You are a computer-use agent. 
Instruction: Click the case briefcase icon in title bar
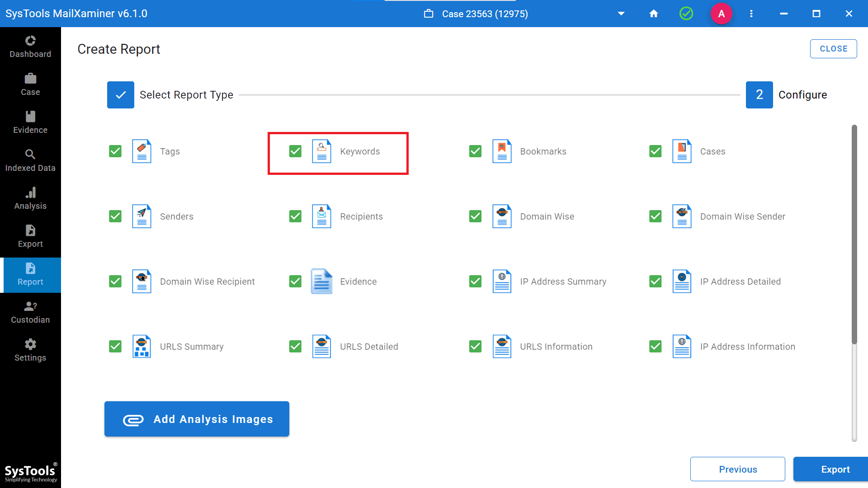click(x=429, y=14)
